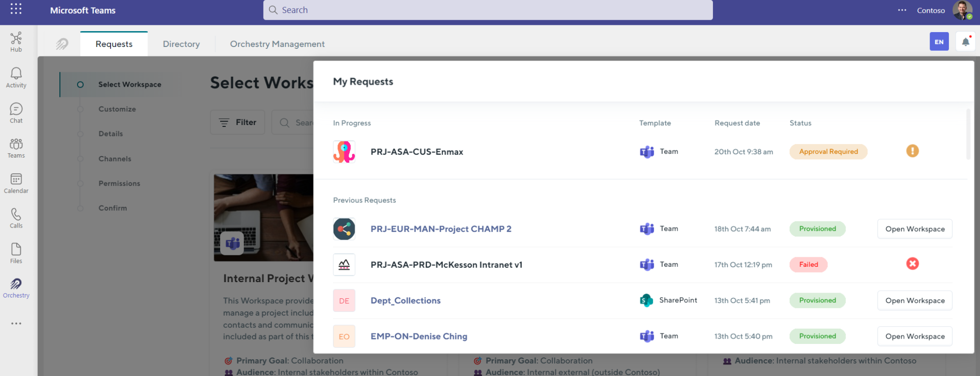
Task: Switch to the Directory tab
Action: tap(181, 44)
